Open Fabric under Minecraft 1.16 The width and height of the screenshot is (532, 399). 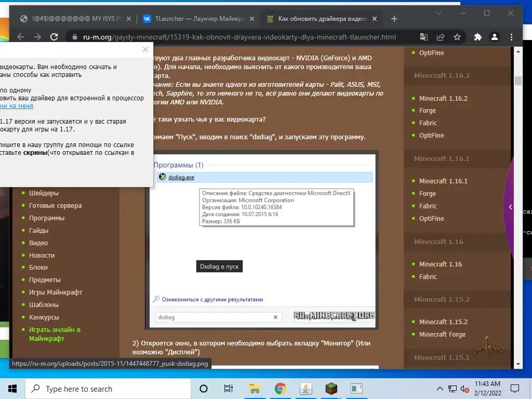[428, 277]
